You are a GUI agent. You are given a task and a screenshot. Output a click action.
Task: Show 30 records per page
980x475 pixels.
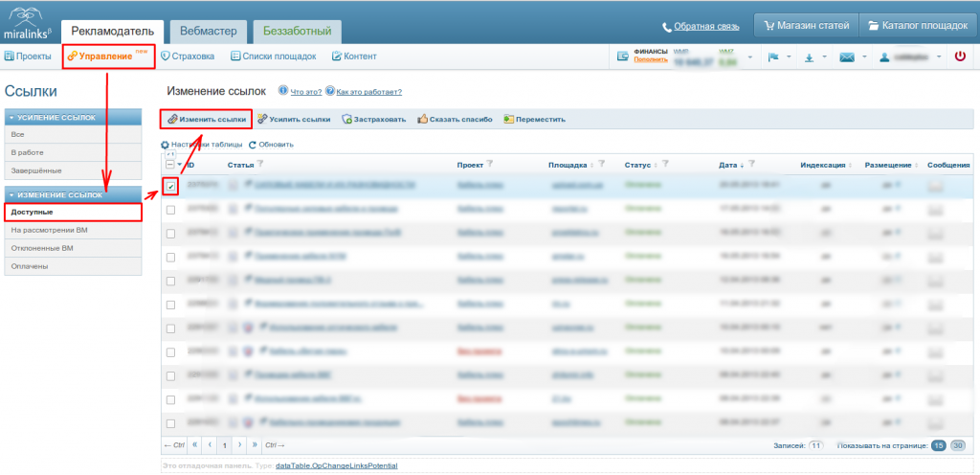point(957,445)
